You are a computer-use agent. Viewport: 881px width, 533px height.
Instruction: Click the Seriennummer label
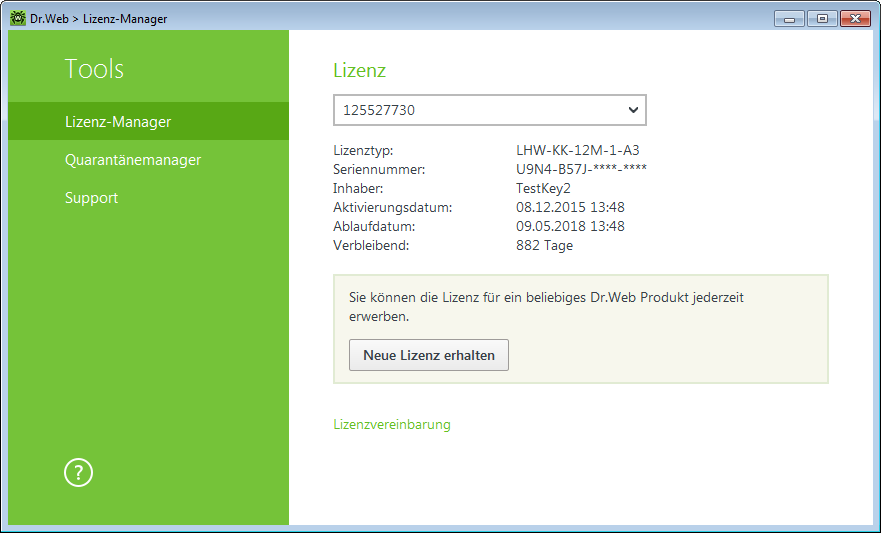coord(379,169)
